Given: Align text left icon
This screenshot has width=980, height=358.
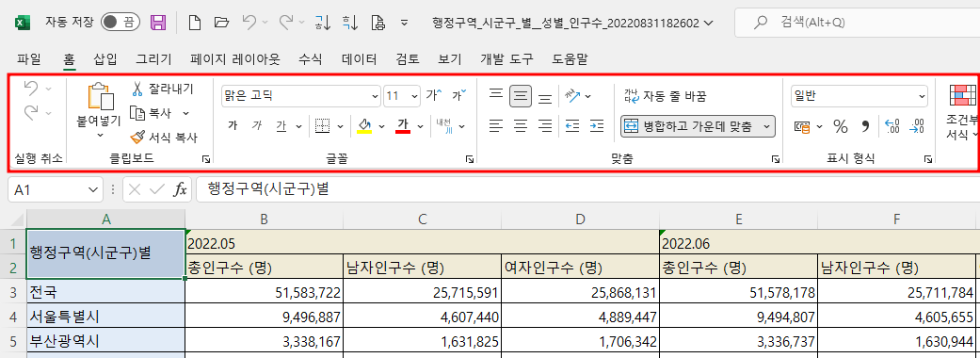Looking at the screenshot, I should click(495, 126).
